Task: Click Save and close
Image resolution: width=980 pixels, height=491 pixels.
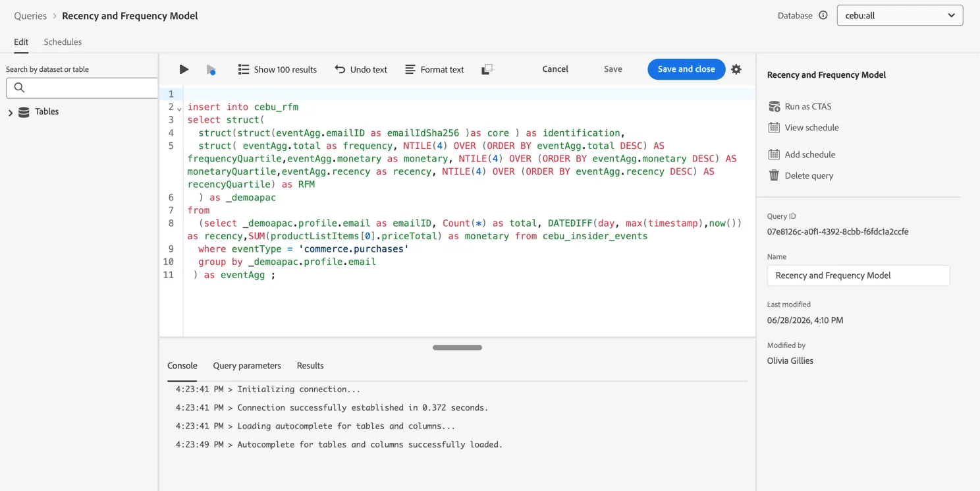Action: point(686,69)
